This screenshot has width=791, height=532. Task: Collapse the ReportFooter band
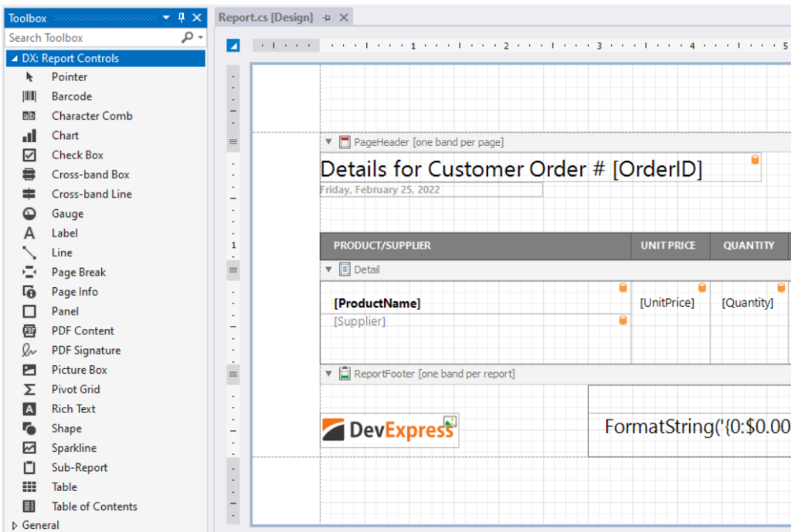(x=328, y=374)
